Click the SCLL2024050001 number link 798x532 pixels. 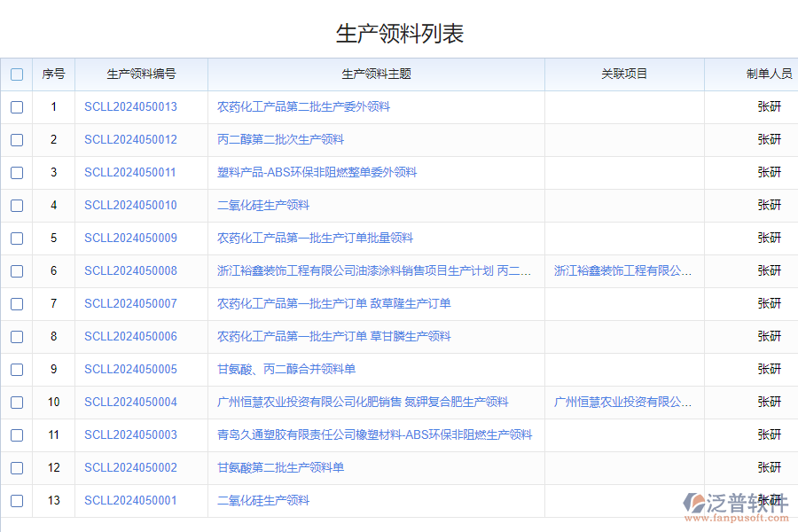point(130,501)
